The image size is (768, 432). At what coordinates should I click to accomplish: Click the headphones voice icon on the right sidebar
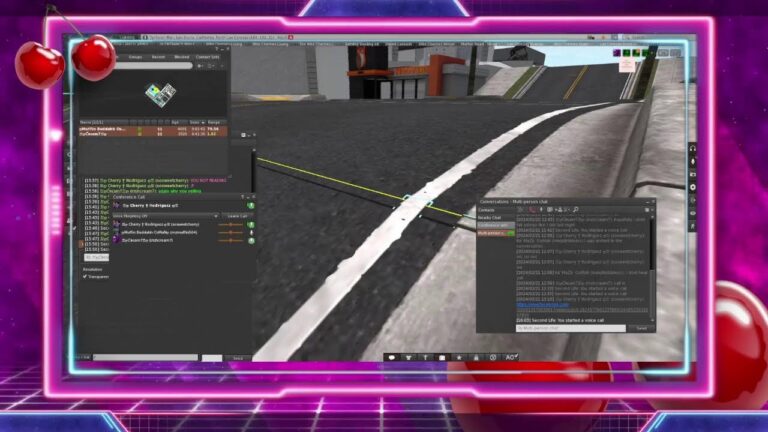click(693, 148)
